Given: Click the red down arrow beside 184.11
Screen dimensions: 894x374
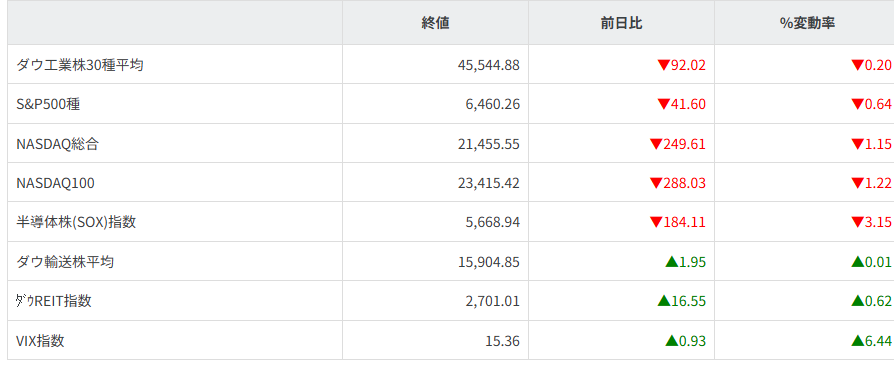Looking at the screenshot, I should [656, 222].
